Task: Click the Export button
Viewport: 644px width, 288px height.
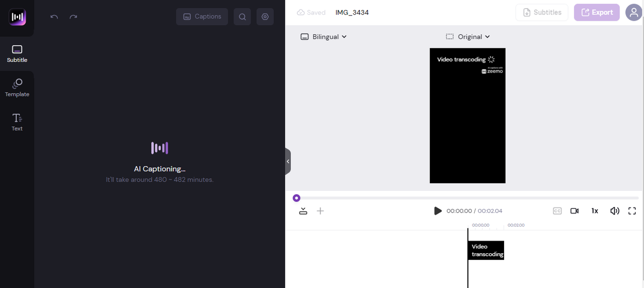Action: [597, 12]
